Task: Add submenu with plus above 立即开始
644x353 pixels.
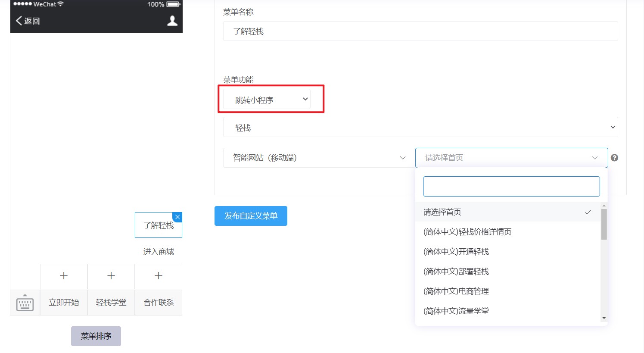Action: pyautogui.click(x=64, y=276)
